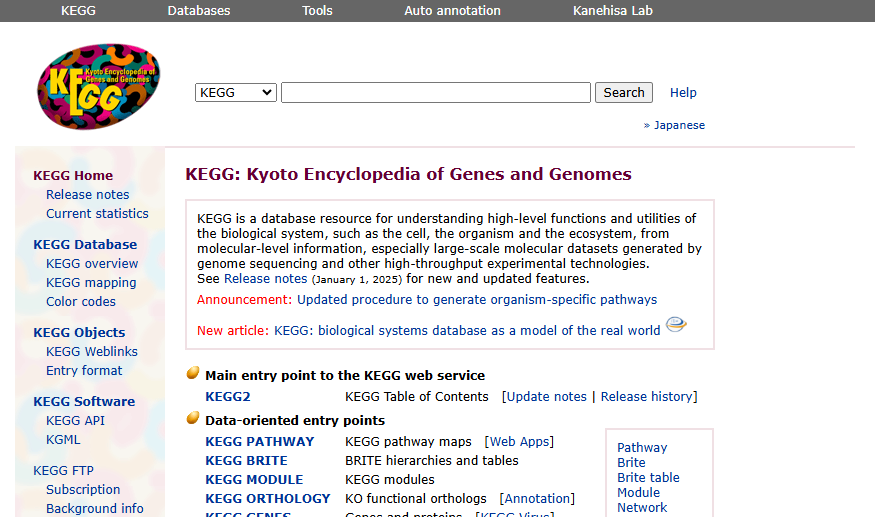Open KEGG Database sidebar link
This screenshot has width=876, height=517.
click(x=85, y=244)
